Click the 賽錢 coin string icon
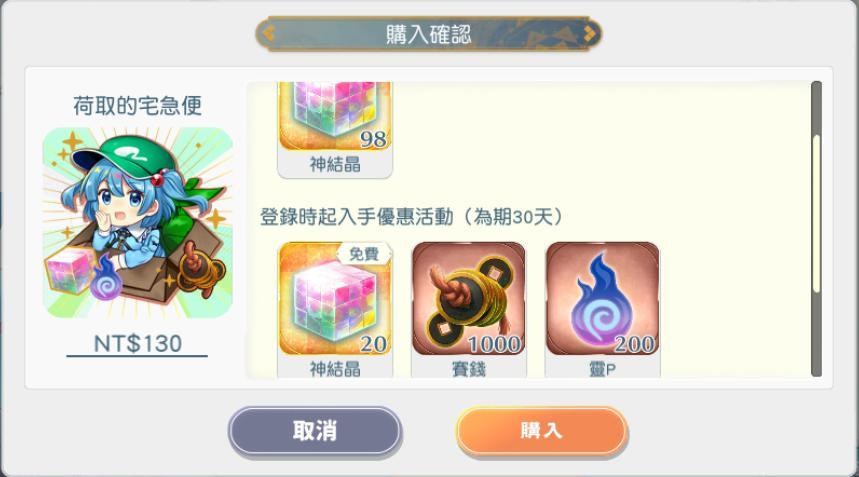859x477 pixels. [x=468, y=299]
